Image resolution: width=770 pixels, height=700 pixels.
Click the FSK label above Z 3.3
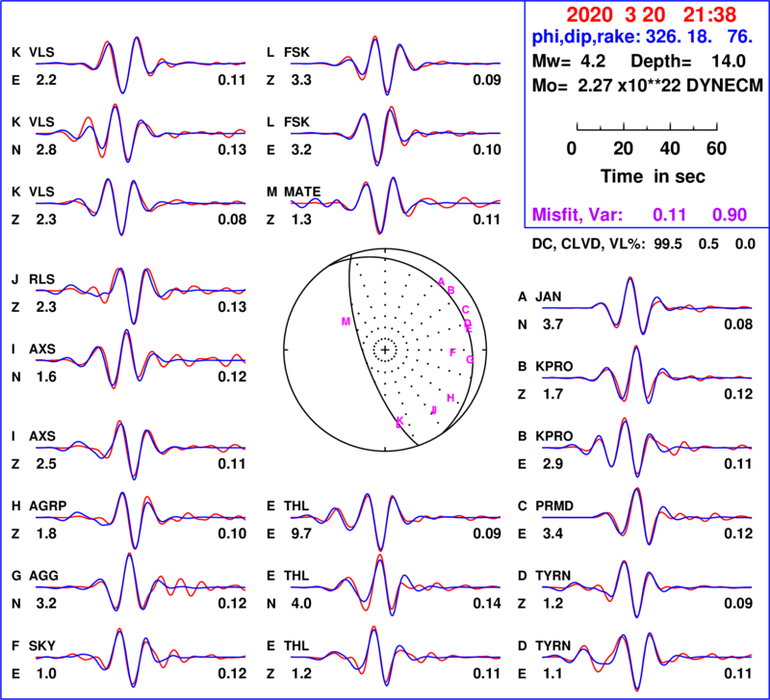click(296, 52)
